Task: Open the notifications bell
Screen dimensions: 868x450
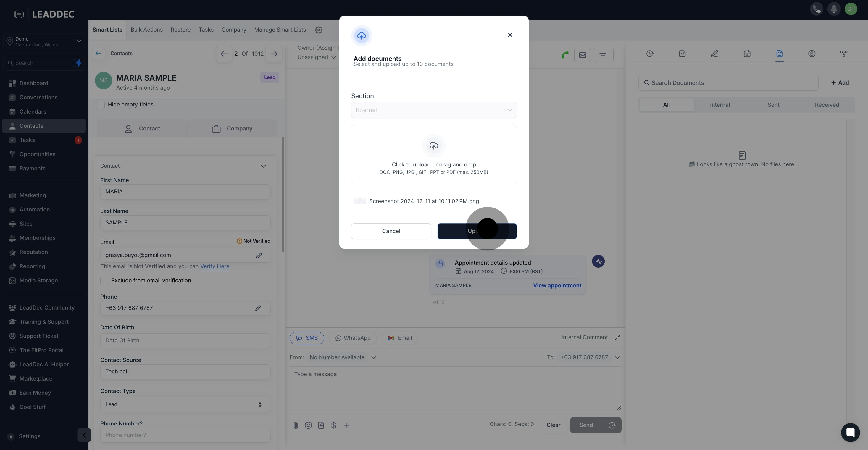Action: (x=834, y=9)
